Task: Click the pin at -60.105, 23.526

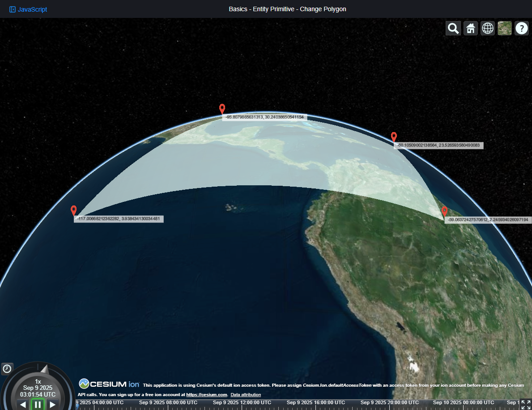Action: pyautogui.click(x=394, y=137)
